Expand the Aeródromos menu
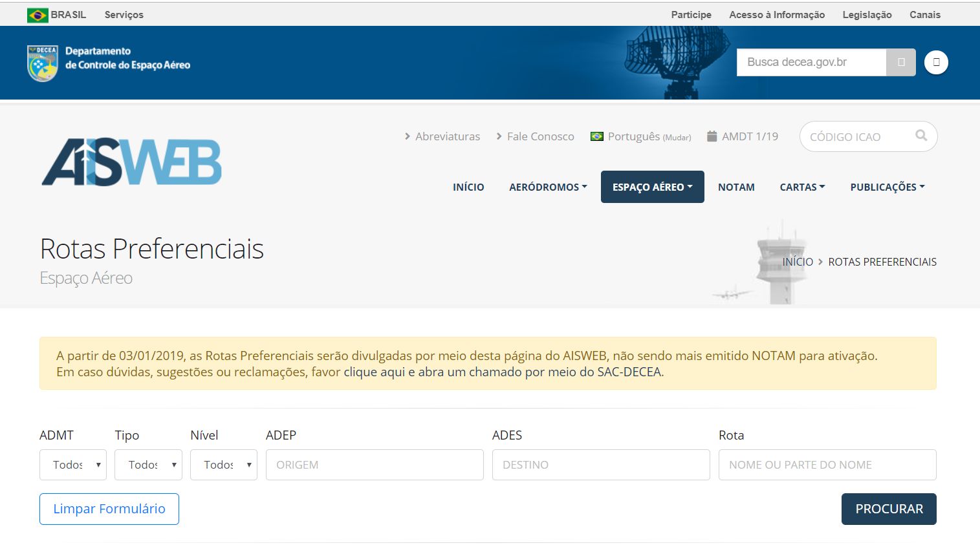Image resolution: width=980 pixels, height=554 pixels. tap(548, 187)
